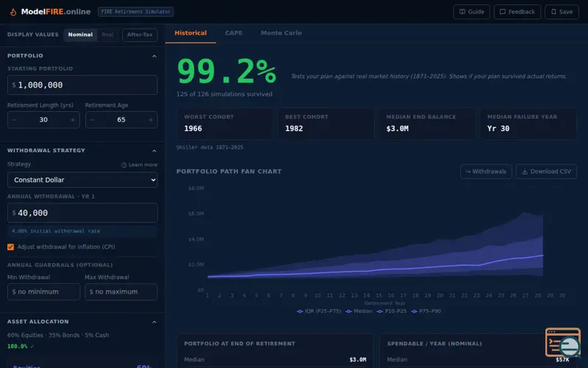588x368 pixels.
Task: Click the Download CSV button
Action: [546, 171]
